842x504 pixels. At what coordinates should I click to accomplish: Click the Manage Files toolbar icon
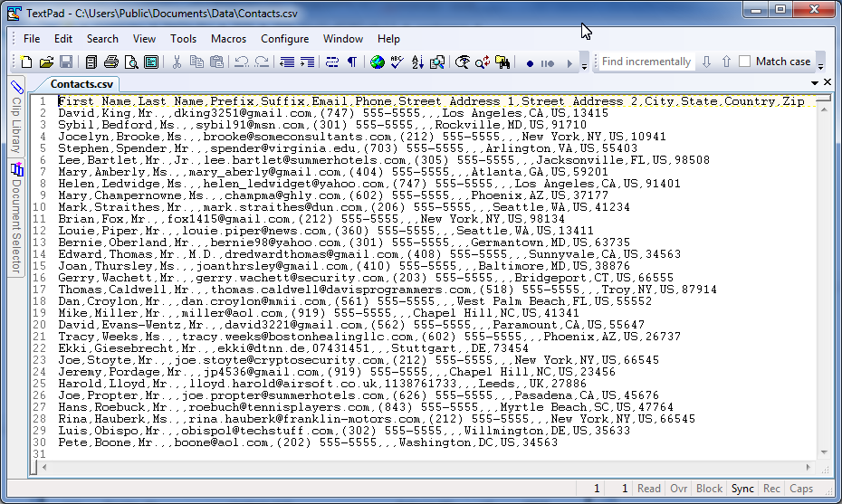click(x=91, y=62)
